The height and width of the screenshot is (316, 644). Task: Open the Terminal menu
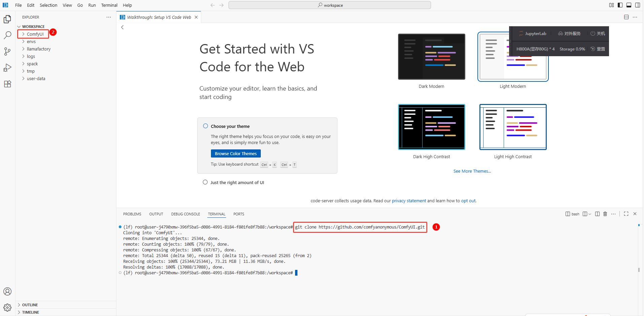point(109,5)
